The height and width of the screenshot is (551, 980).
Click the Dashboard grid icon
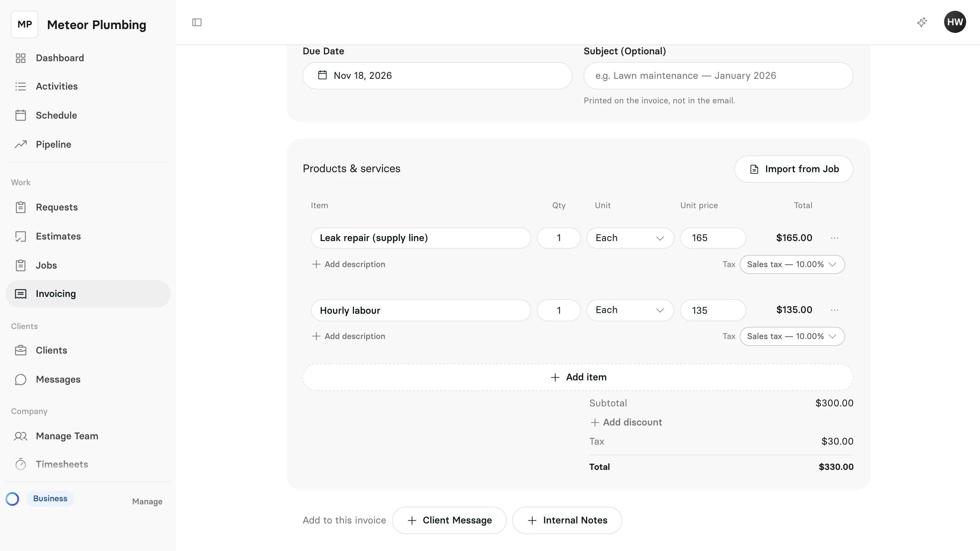(21, 58)
